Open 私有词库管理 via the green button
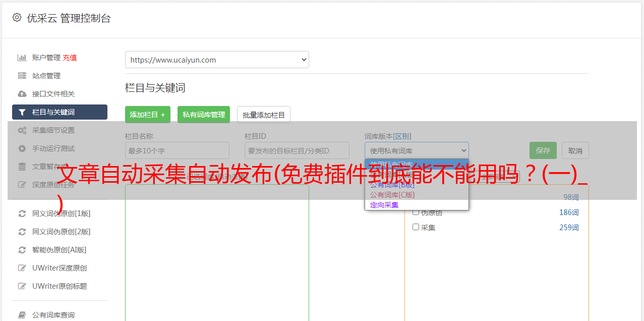The image size is (644, 321). click(x=204, y=115)
